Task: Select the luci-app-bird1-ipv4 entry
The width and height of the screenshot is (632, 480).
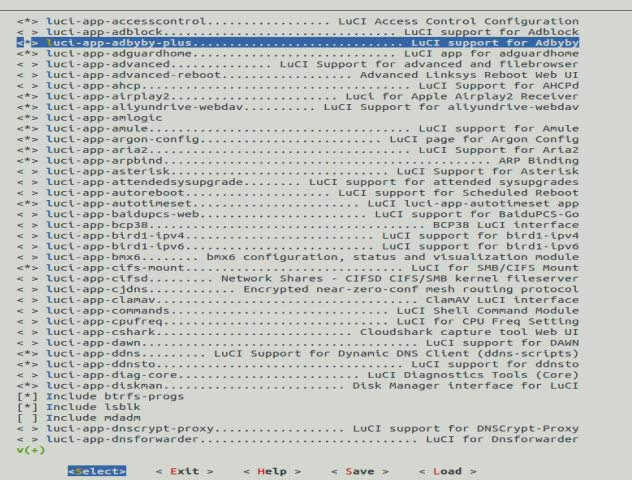Action: (x=298, y=236)
